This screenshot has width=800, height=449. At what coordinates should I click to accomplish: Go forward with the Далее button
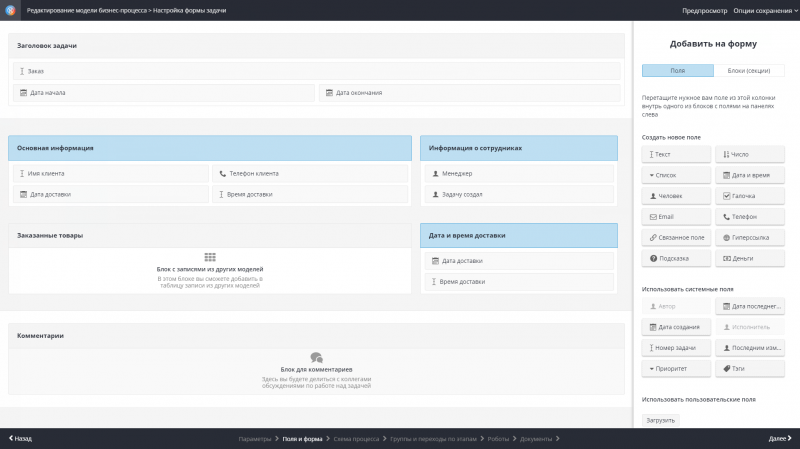pyautogui.click(x=782, y=439)
